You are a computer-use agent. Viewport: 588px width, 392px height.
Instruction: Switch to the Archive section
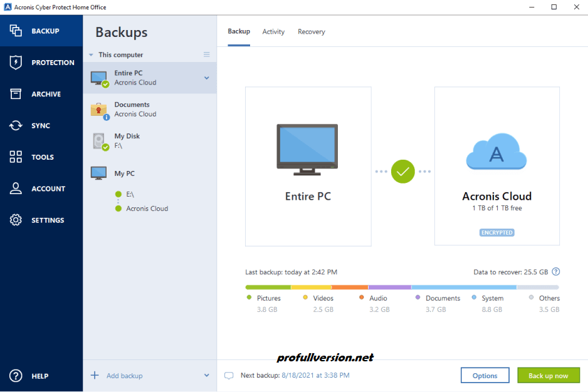(41, 93)
